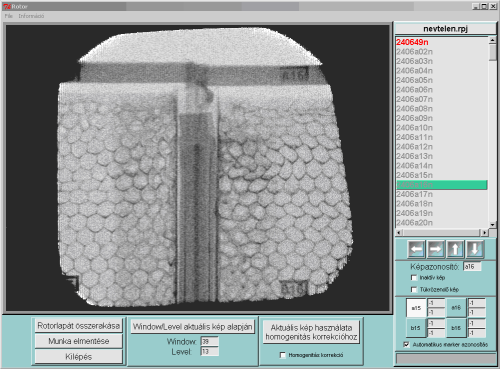This screenshot has width=500, height=369.
Task: Open the File menu
Action: pos(8,16)
